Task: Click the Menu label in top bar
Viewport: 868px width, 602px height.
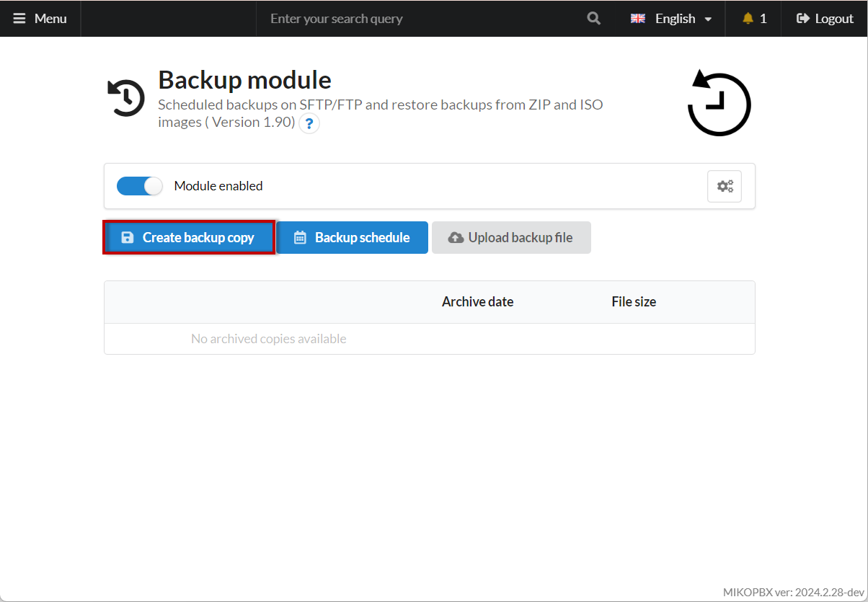Action: (x=50, y=19)
